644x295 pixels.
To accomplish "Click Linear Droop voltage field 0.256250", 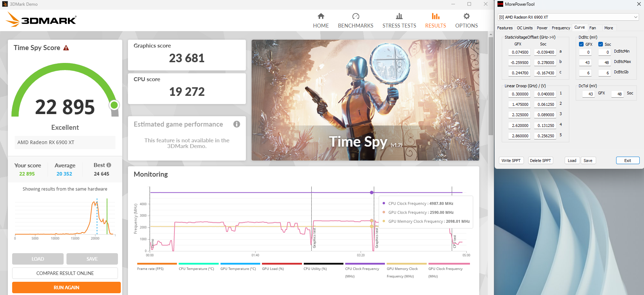I will pos(545,136).
